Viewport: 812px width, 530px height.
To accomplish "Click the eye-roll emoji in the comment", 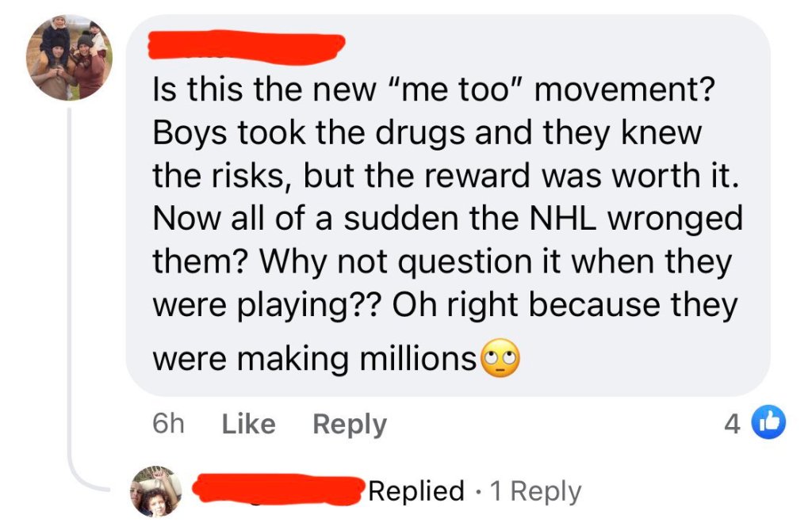I will click(x=501, y=358).
